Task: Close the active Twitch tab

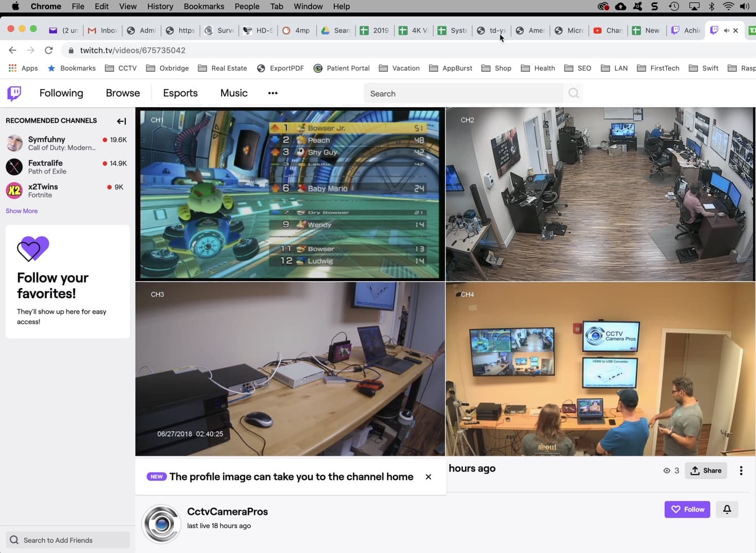Action: (735, 30)
